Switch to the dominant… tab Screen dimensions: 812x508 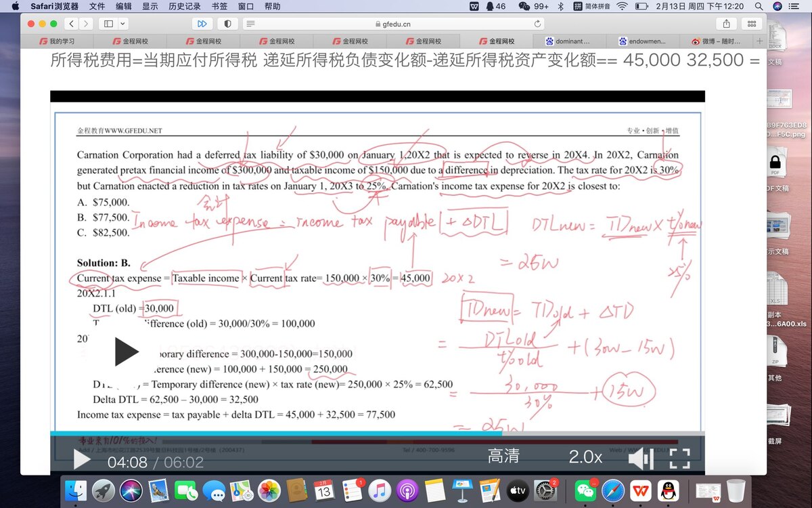coord(568,41)
